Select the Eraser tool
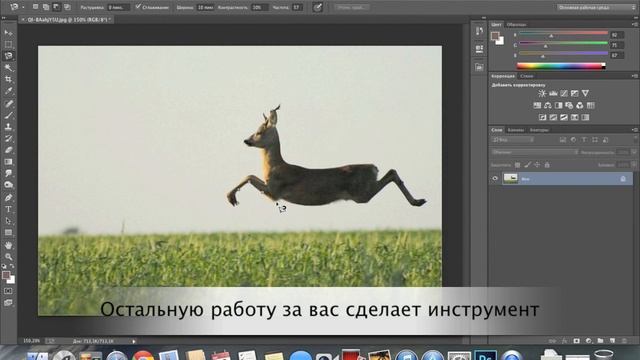Viewport: 640px width, 360px height. (x=8, y=150)
